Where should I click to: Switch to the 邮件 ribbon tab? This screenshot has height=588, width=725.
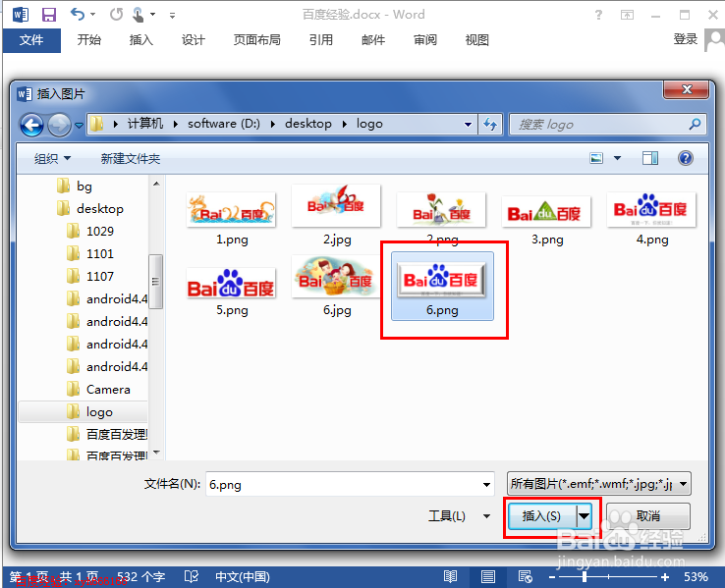[373, 40]
